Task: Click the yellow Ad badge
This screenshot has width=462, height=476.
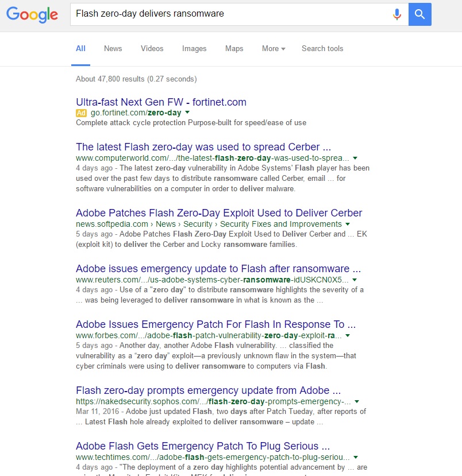Action: click(x=81, y=113)
